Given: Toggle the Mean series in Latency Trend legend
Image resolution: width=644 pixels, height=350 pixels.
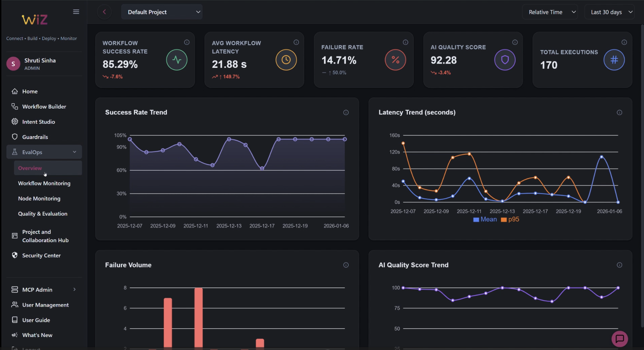Looking at the screenshot, I should pyautogui.click(x=488, y=219).
